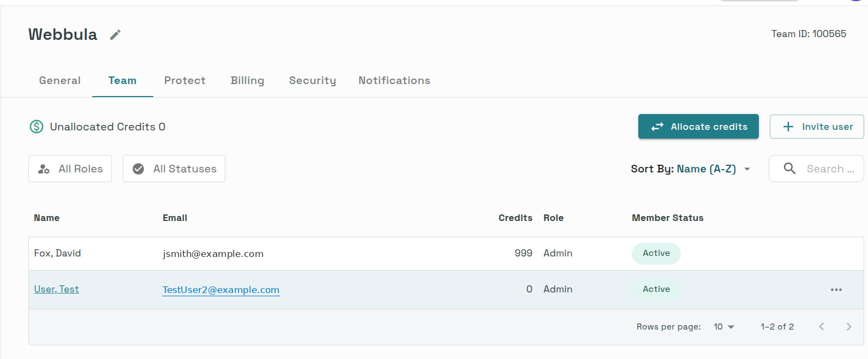Edit the Webbula team name pencil icon
Viewport: 868px width, 359px height.
(115, 35)
